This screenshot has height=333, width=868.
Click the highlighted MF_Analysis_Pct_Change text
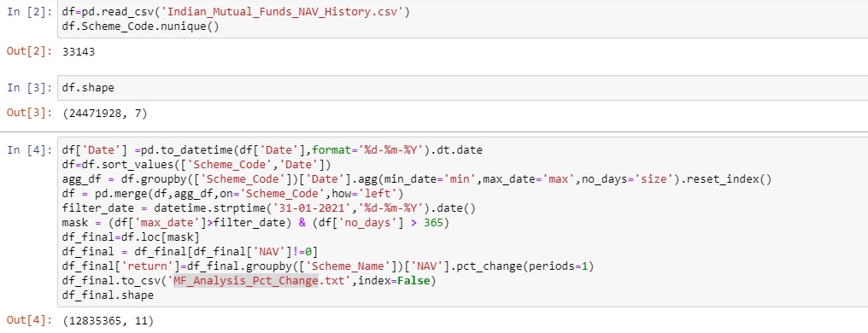[246, 281]
